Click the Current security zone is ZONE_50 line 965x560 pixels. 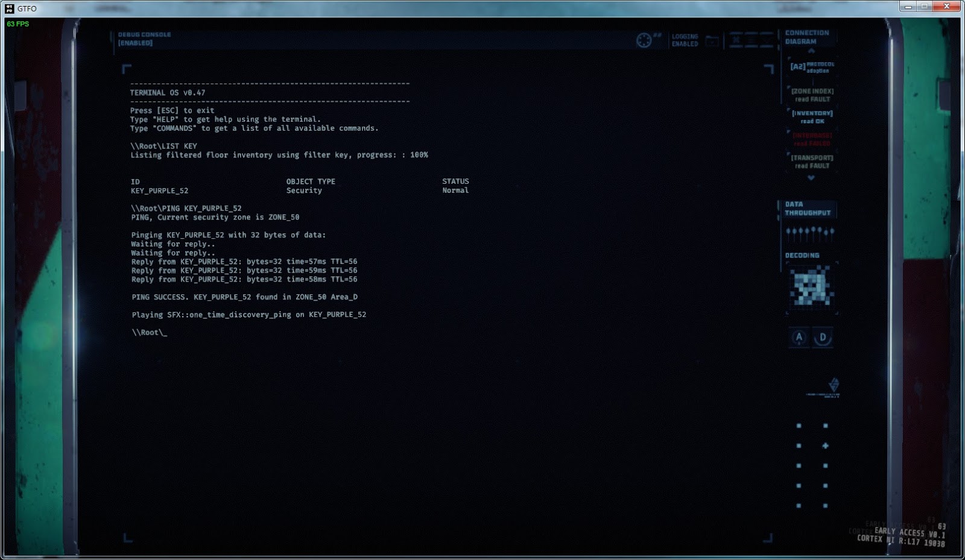coord(215,217)
